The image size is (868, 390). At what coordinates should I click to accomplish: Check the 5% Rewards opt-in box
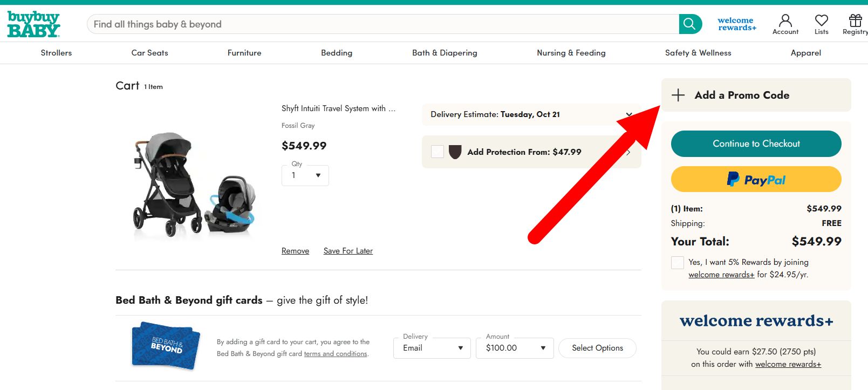coord(677,263)
